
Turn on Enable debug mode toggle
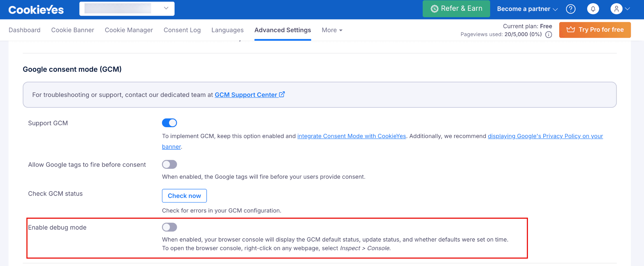pyautogui.click(x=169, y=227)
